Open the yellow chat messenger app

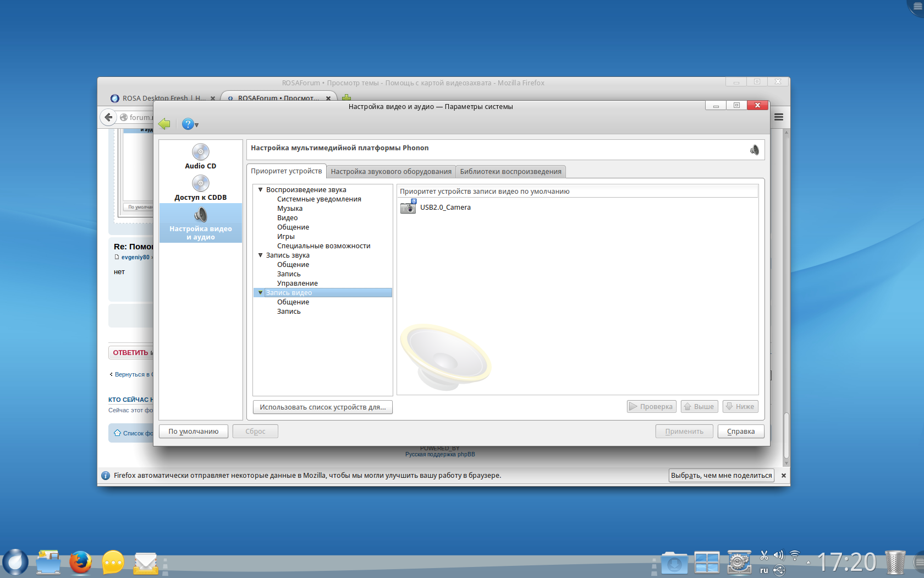point(113,563)
